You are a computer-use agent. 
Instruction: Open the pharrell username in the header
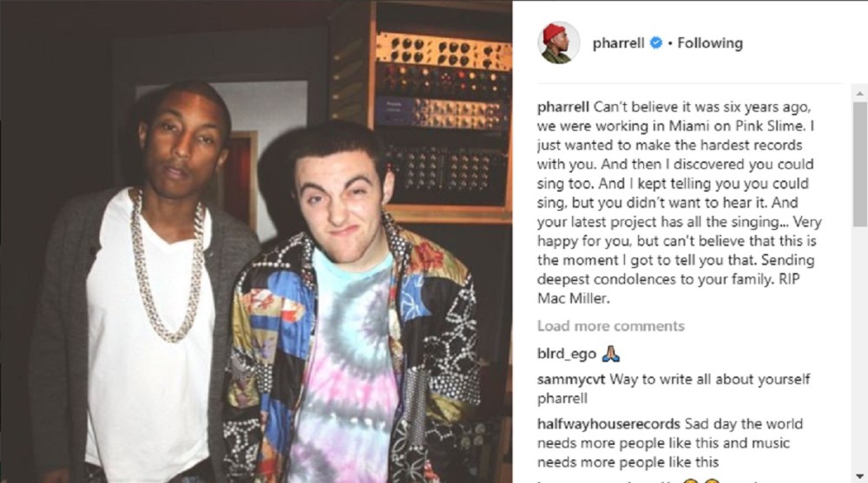tap(618, 43)
